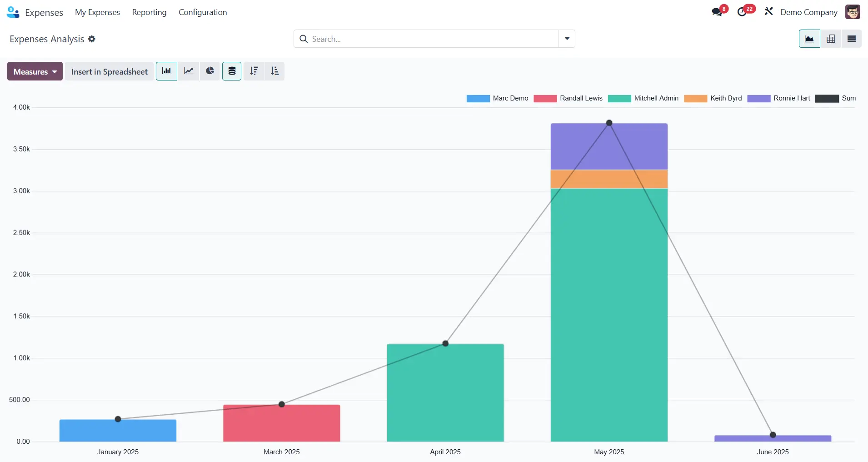868x462 pixels.
Task: Open the search filter options dropdown
Action: pos(567,39)
